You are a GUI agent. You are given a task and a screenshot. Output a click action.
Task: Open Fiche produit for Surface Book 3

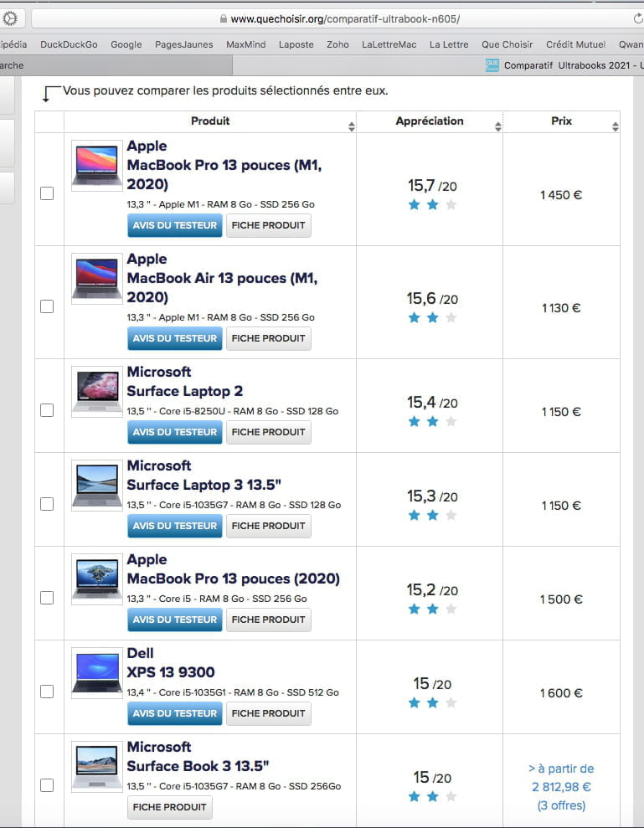170,807
